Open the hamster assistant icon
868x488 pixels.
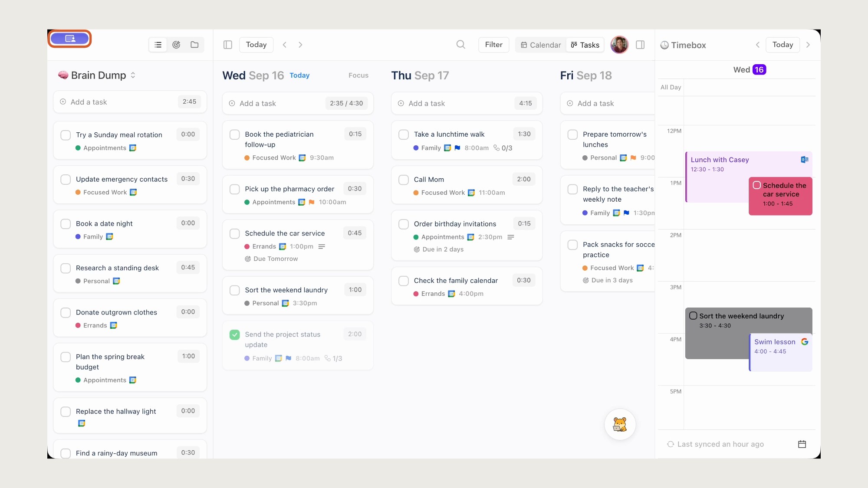tap(620, 424)
